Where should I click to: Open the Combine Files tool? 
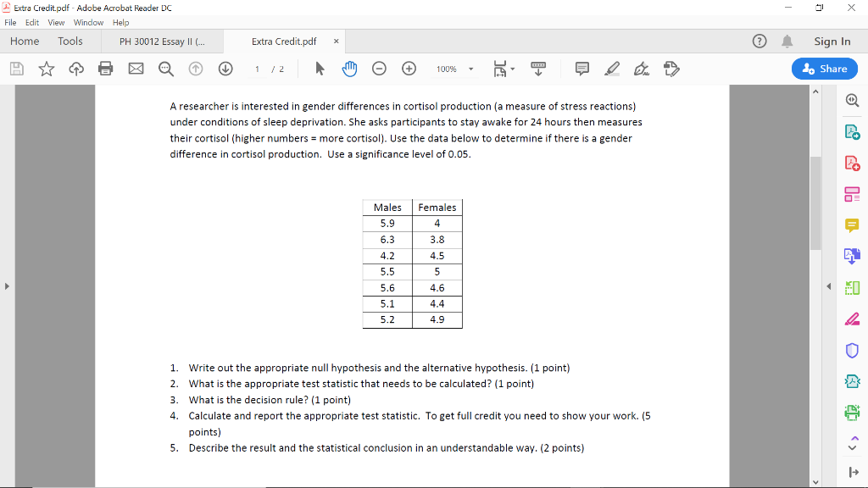853,255
